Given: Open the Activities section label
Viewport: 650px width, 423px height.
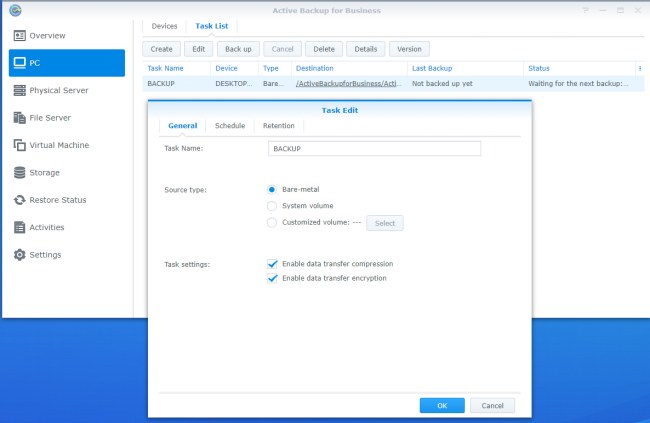Looking at the screenshot, I should pyautogui.click(x=46, y=227).
